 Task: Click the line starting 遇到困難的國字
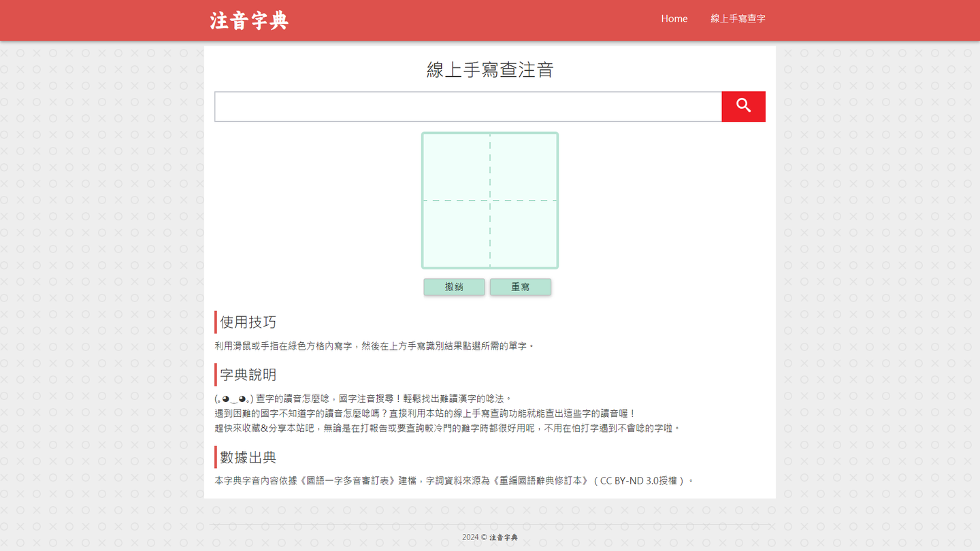(x=425, y=413)
